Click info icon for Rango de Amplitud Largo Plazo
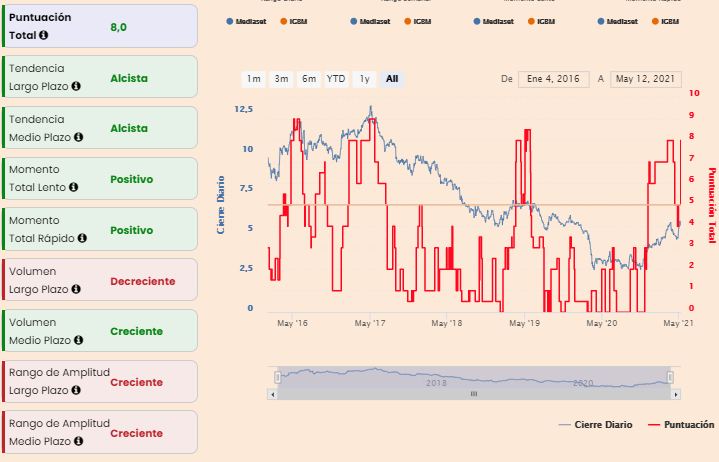The height and width of the screenshot is (462, 719). click(76, 390)
